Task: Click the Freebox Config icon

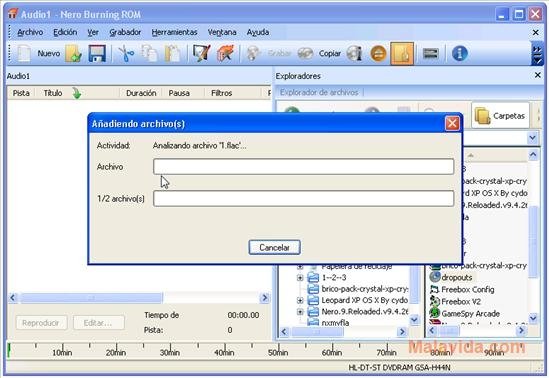Action: pyautogui.click(x=435, y=289)
